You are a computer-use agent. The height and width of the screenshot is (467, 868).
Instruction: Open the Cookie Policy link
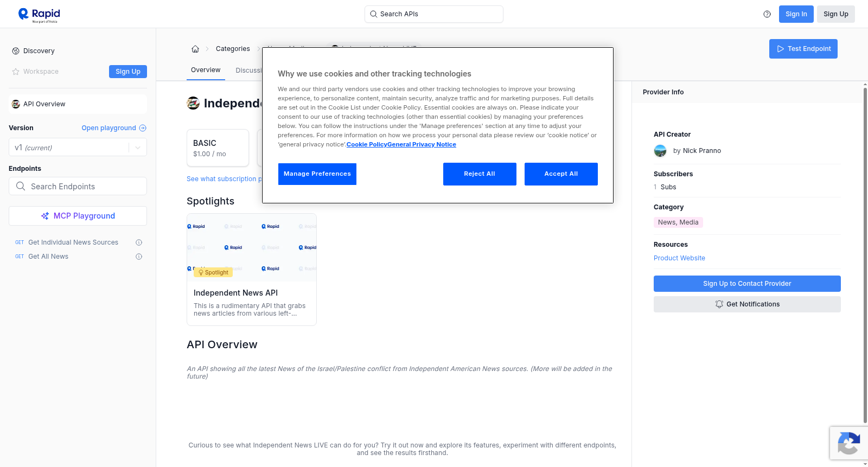pyautogui.click(x=367, y=144)
